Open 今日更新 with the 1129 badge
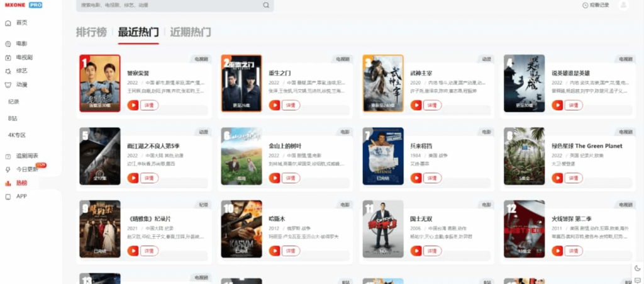 25,169
